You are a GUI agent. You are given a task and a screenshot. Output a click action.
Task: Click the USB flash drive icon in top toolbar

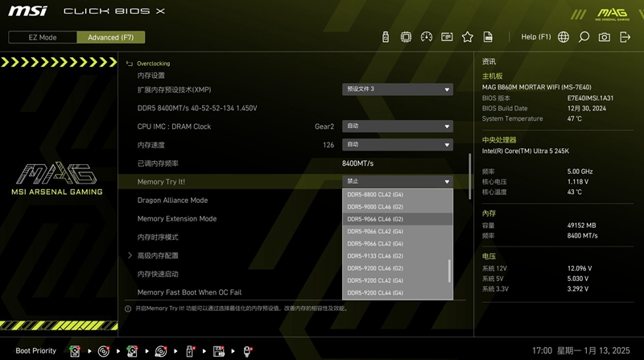(386, 37)
